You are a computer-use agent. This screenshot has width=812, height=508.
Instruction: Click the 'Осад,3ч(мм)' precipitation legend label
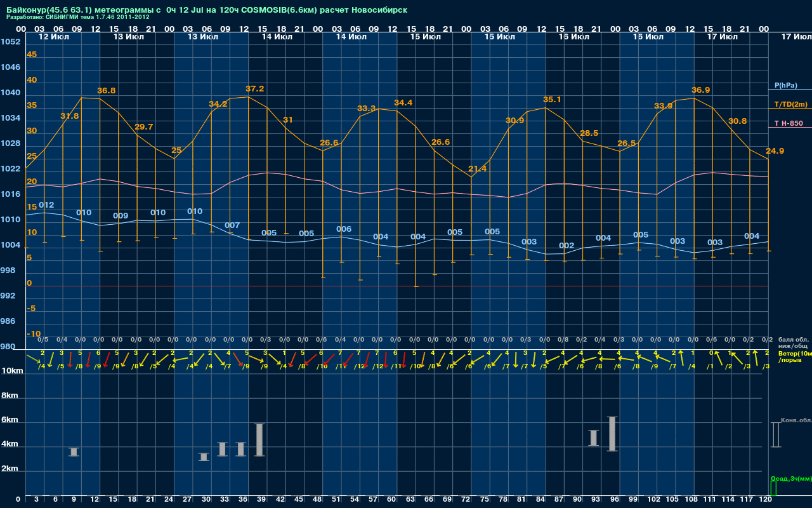(791, 478)
